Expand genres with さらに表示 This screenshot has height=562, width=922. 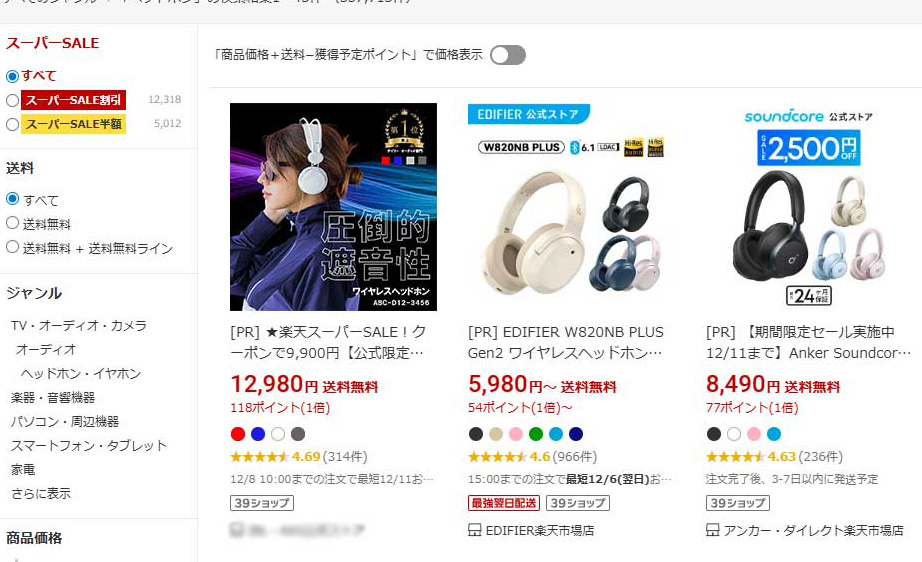[41, 494]
